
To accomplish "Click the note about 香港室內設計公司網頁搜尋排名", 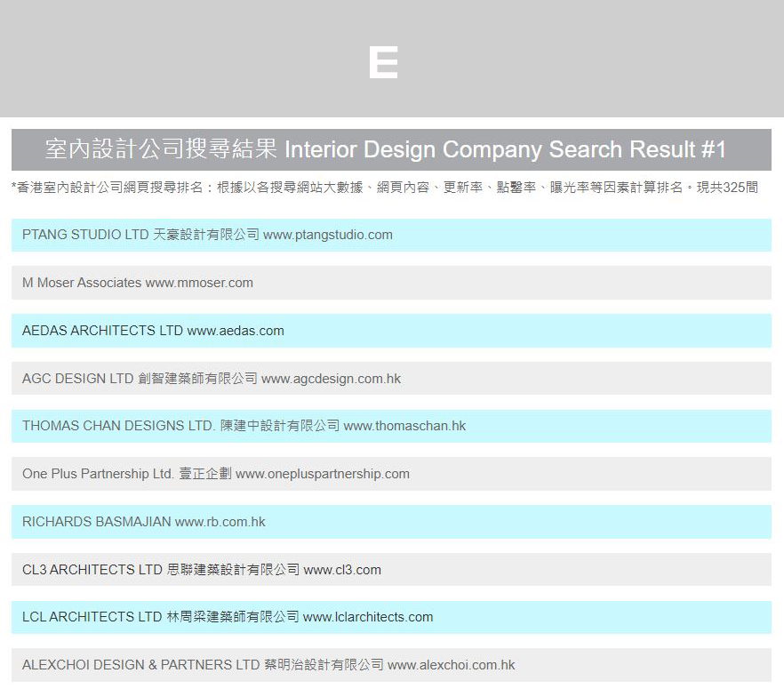I will [x=385, y=188].
